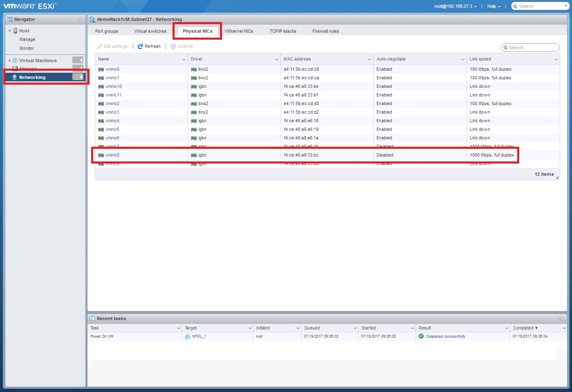Click MAC address f4:ce:46:a9:33:bc
The height and width of the screenshot is (392, 572).
(x=301, y=155)
